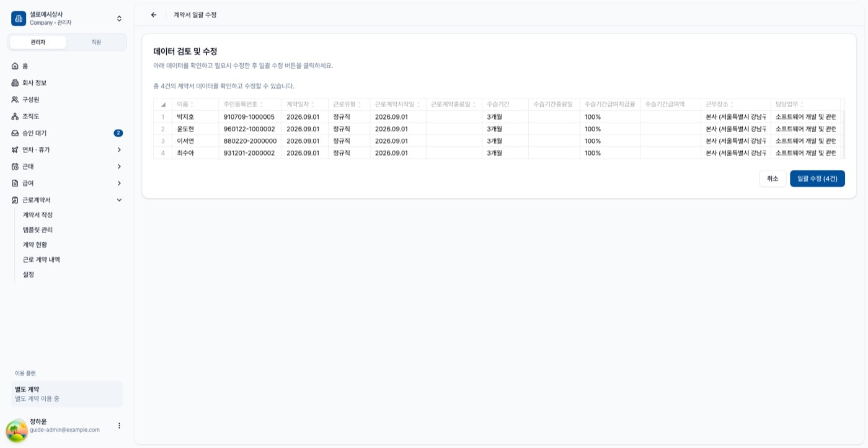
Task: Collapse the 근로계약서 submenu chevron
Action: click(x=119, y=200)
